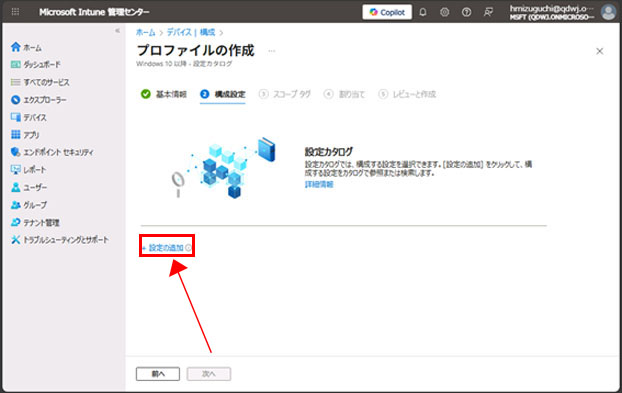Open アプリ in sidebar
This screenshot has width=622, height=393.
tap(25, 135)
